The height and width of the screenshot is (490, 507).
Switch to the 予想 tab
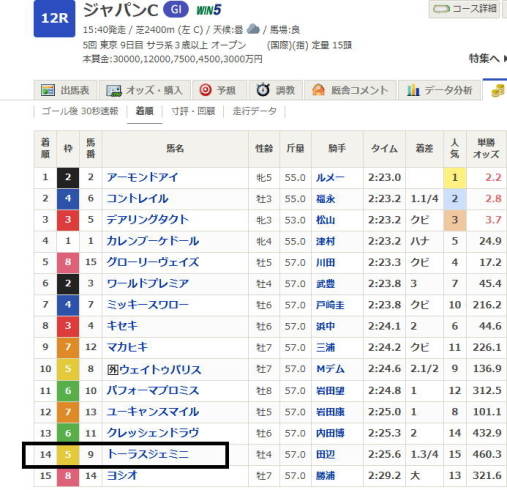(219, 90)
